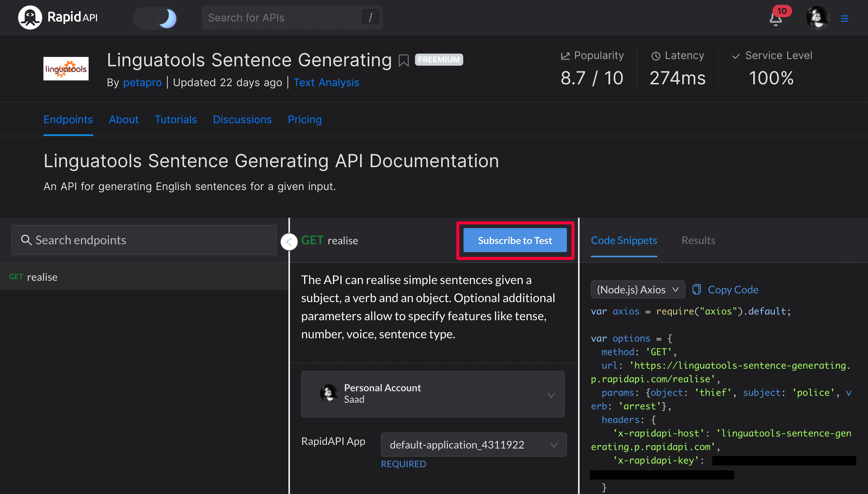Click the search endpoints magnifier icon
The image size is (868, 494).
(26, 240)
